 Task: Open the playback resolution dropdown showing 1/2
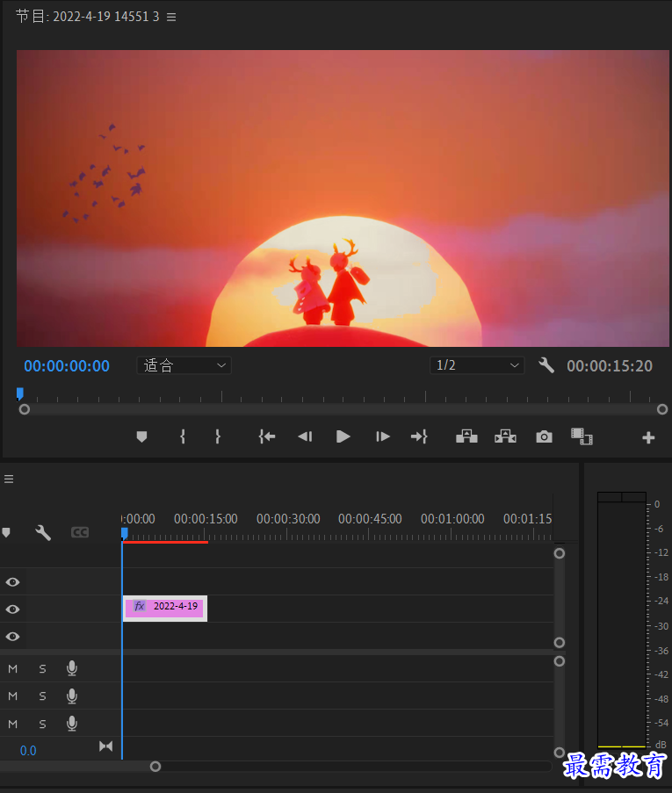(477, 365)
